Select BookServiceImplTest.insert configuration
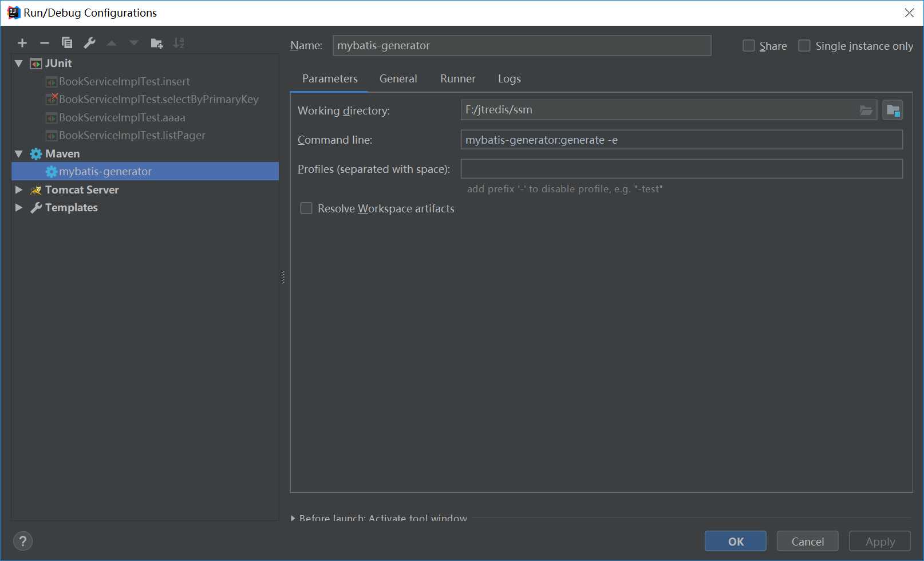The width and height of the screenshot is (924, 561). [x=124, y=81]
